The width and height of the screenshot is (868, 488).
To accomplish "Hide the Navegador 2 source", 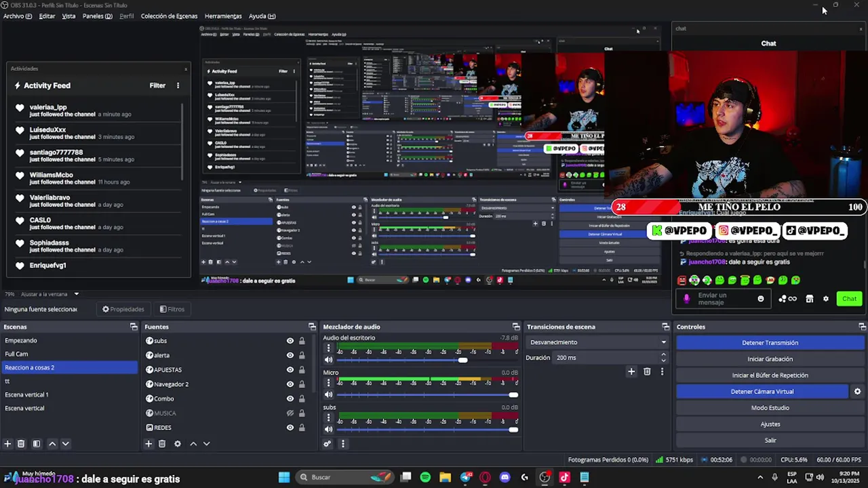I will (x=290, y=384).
